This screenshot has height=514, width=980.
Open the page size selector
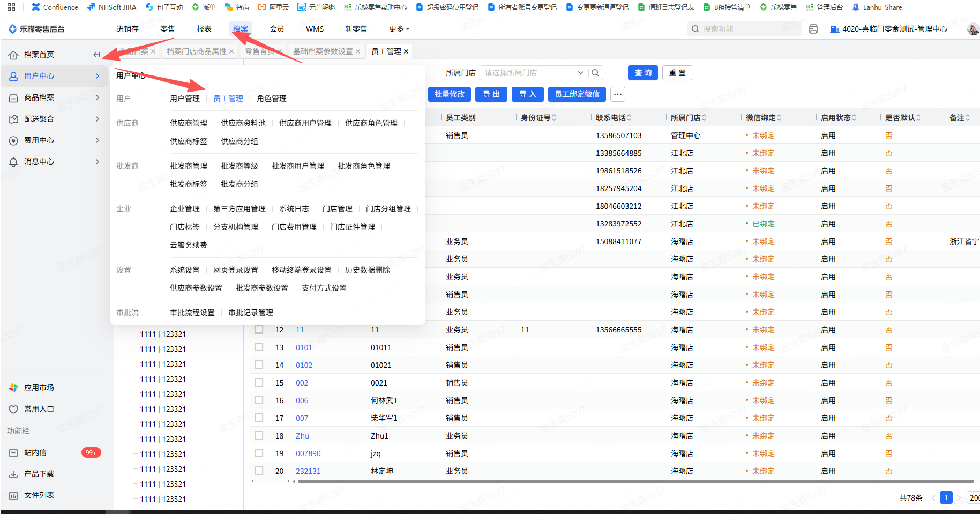974,498
